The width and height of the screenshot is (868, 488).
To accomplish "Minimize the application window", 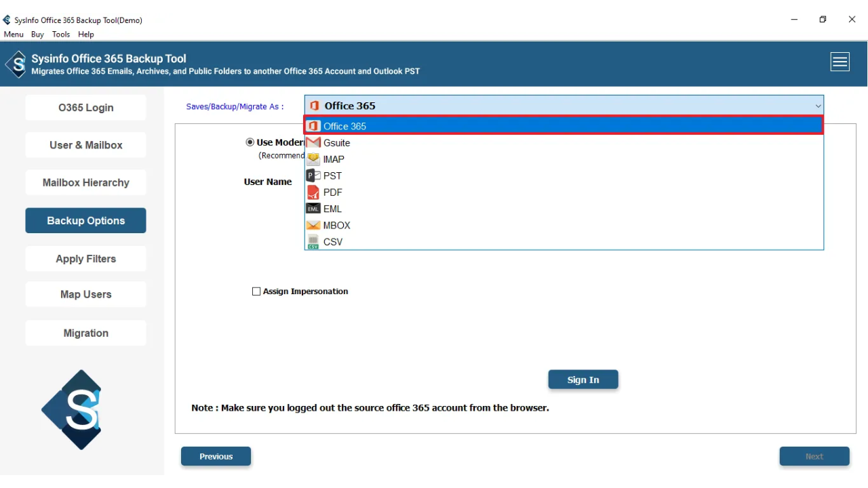I will (x=794, y=20).
